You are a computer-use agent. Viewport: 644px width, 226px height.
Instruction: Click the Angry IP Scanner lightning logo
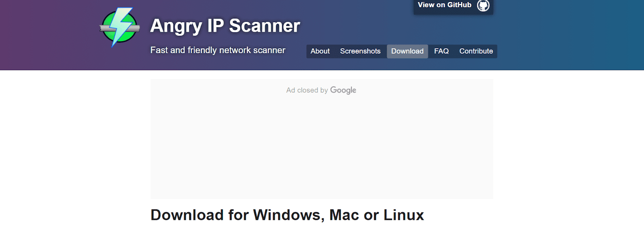(120, 27)
